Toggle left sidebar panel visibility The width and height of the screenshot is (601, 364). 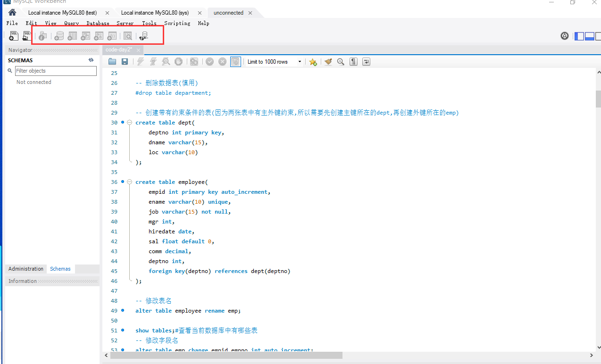(579, 36)
